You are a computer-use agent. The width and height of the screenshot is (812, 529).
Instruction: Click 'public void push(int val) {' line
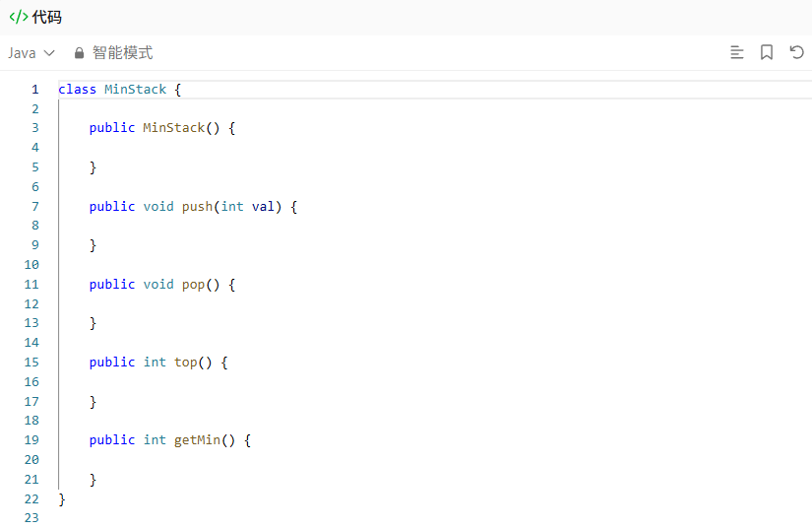[x=193, y=207]
